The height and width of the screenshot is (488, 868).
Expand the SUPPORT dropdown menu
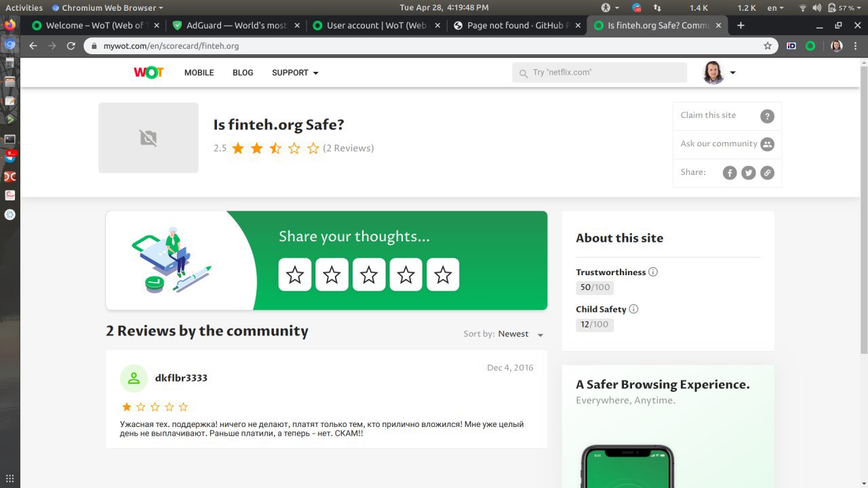295,73
